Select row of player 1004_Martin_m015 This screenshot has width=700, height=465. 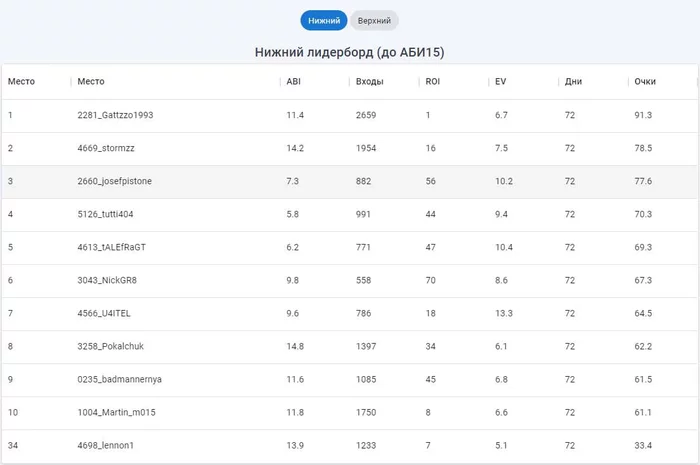coord(350,413)
